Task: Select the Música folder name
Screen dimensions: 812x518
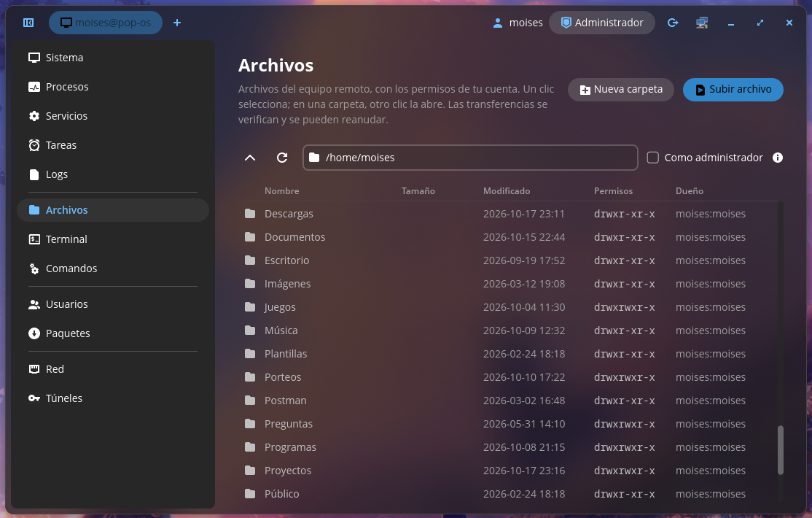Action: pos(281,330)
